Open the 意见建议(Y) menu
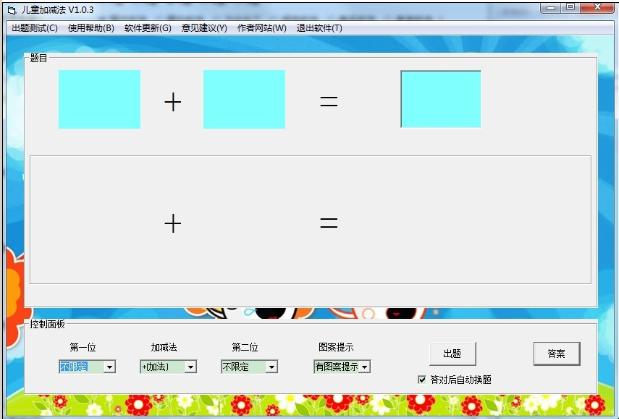This screenshot has height=419, width=619. pyautogui.click(x=204, y=28)
